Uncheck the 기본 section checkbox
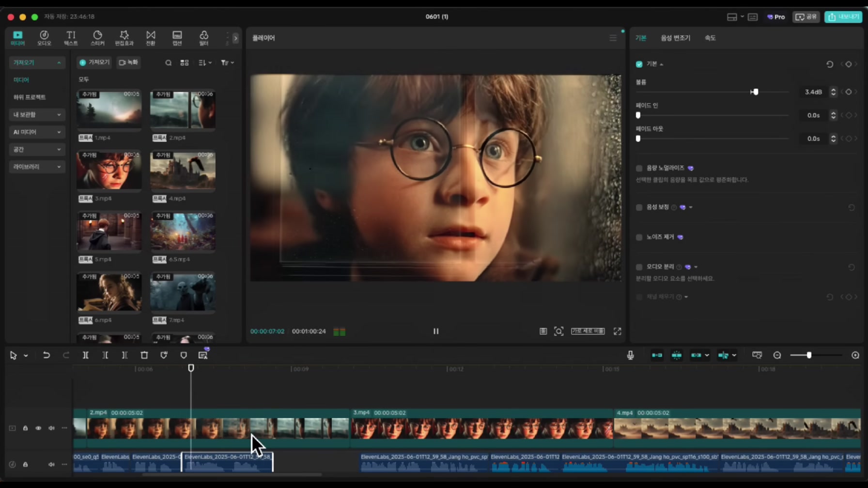868x488 pixels. (x=639, y=64)
